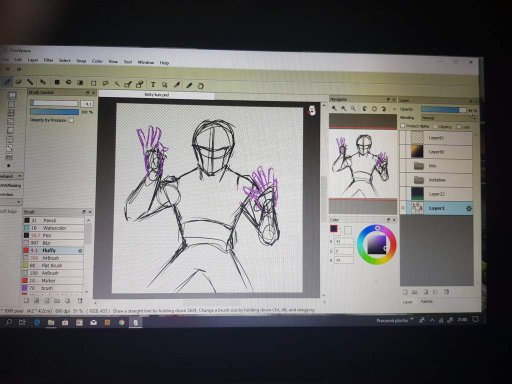
Task: Toggle visibility of Layer1
Action: coord(403,208)
